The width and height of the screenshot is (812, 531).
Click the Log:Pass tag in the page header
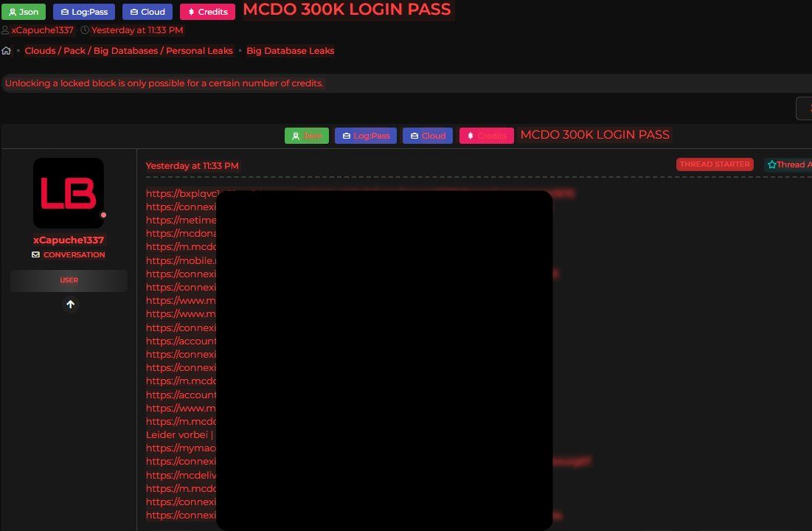point(84,11)
